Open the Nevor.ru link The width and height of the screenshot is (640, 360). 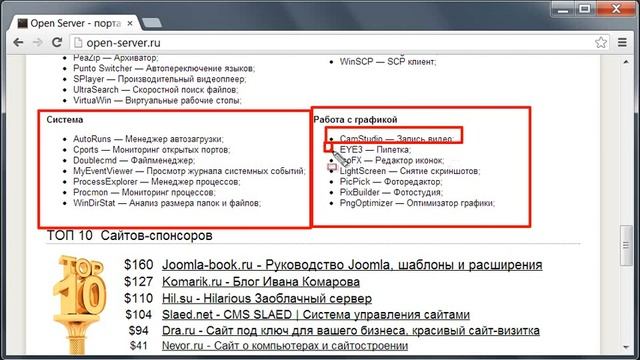(285, 346)
